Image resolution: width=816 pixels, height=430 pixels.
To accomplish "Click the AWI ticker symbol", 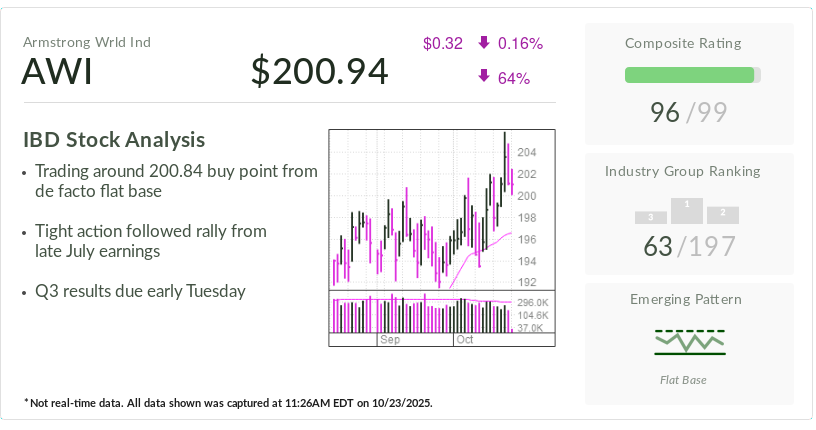I will (58, 72).
